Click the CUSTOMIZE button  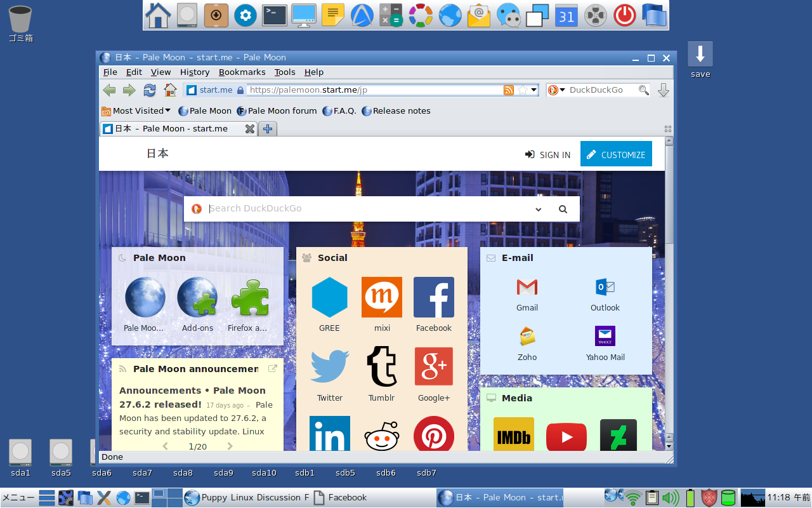[616, 153]
